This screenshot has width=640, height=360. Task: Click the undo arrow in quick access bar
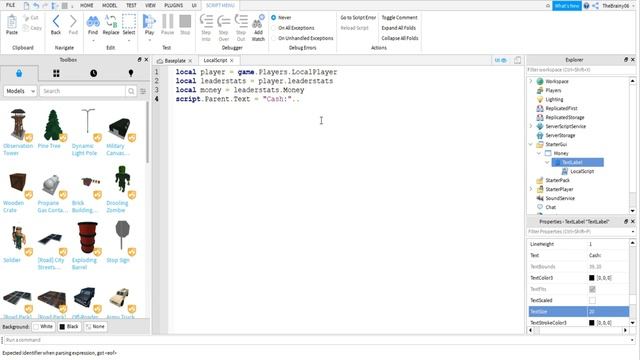tap(36, 6)
